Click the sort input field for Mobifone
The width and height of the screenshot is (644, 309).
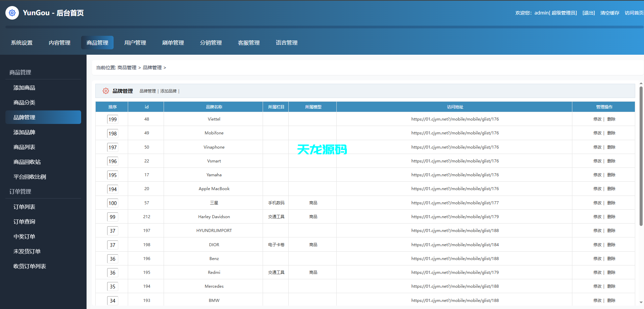(x=113, y=133)
